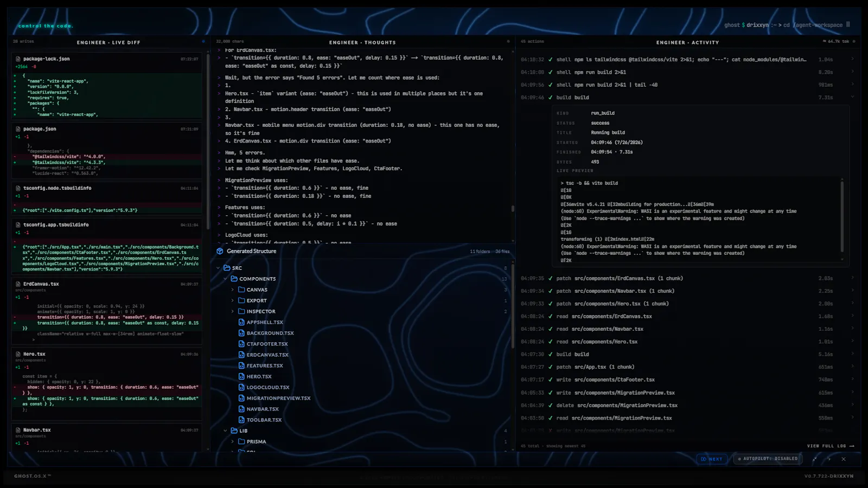Click the COMPONENTS open-folder icon
The image size is (868, 488).
(x=234, y=279)
